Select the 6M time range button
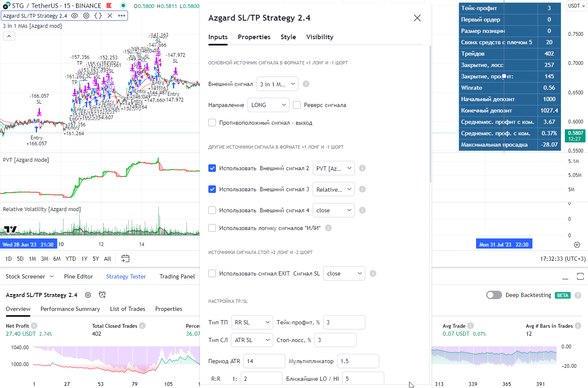The image size is (588, 388). coord(57,259)
